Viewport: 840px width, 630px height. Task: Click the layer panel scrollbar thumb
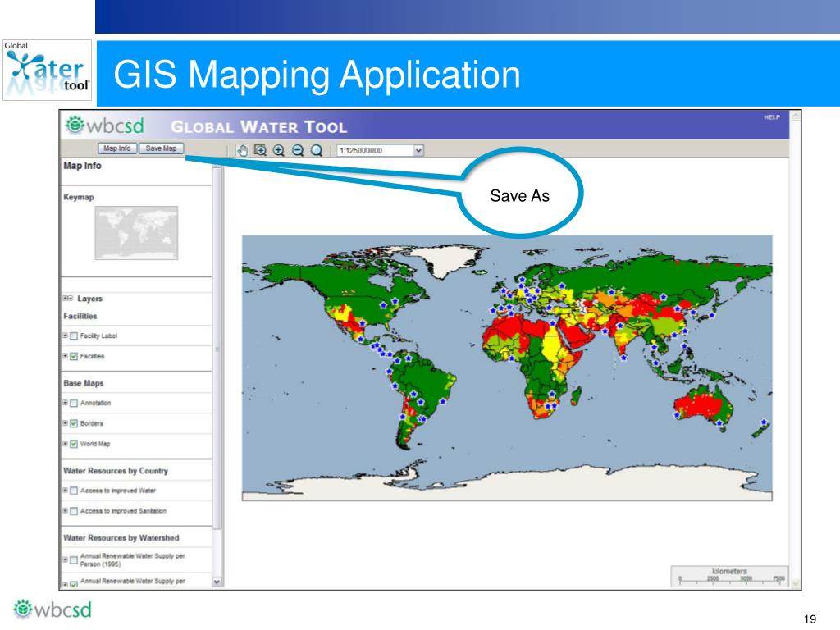[217, 348]
